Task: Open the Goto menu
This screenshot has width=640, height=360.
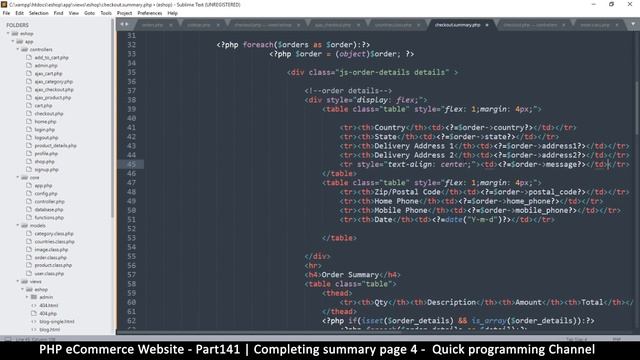Action: [89, 13]
